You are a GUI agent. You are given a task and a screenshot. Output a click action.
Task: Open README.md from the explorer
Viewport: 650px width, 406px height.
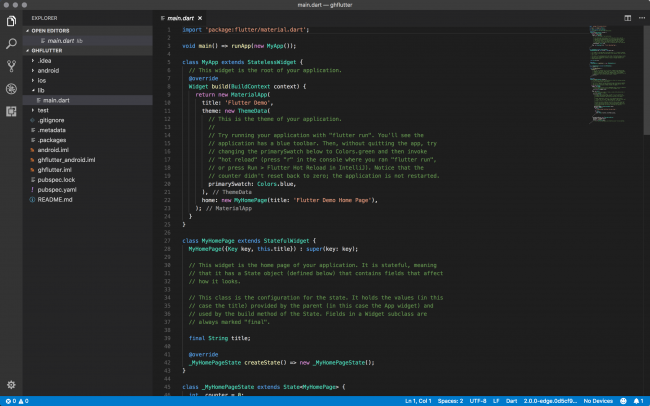55,200
